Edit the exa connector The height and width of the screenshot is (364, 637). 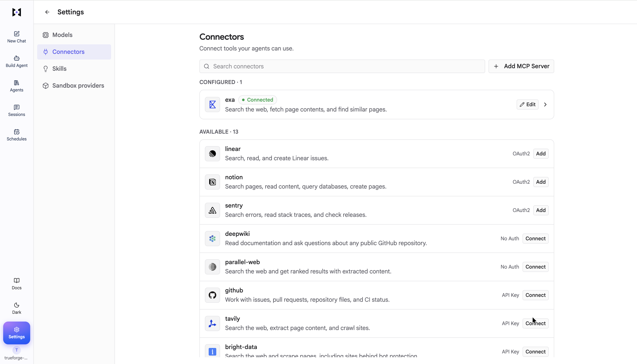[528, 105]
